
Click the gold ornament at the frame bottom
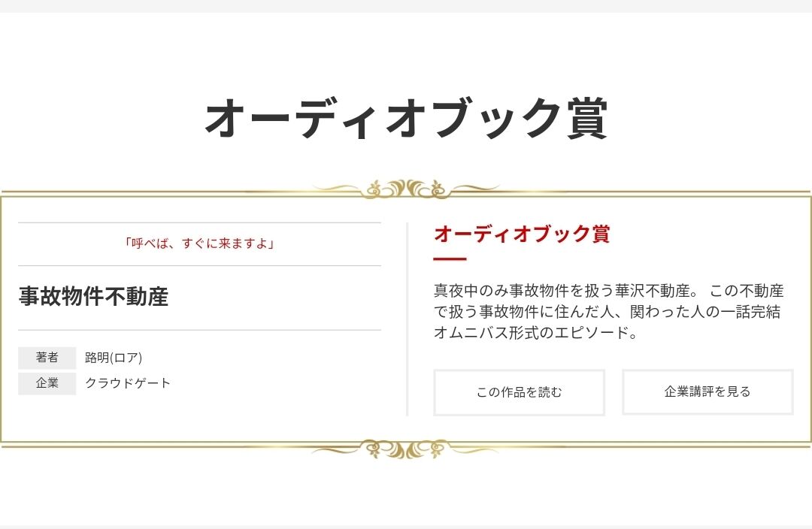coord(407,449)
